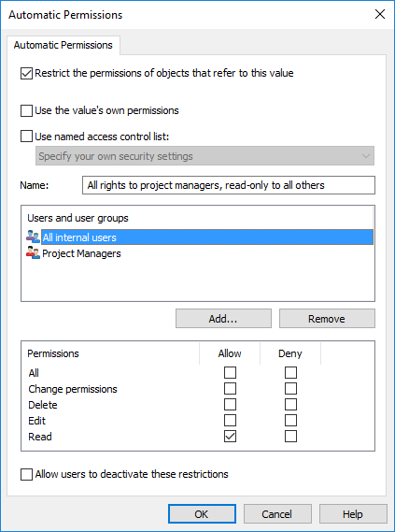
Task: Enable Allow users to deactivate these restrictions
Action: click(x=26, y=474)
